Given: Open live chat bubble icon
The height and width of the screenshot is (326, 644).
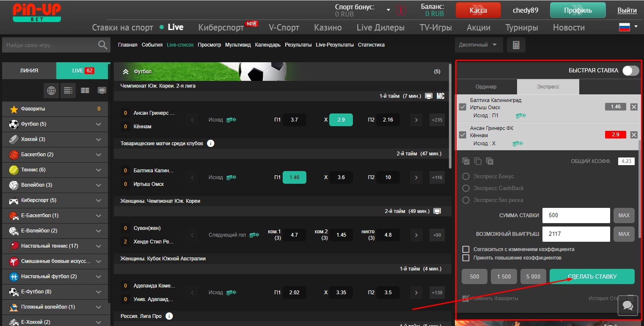Looking at the screenshot, I should pos(627,305).
